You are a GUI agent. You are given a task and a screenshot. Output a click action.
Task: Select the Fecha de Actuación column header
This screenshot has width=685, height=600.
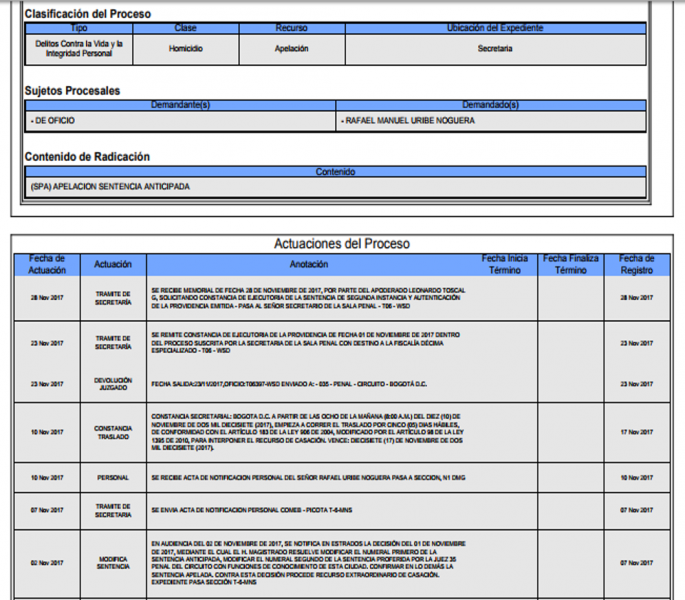tap(47, 264)
